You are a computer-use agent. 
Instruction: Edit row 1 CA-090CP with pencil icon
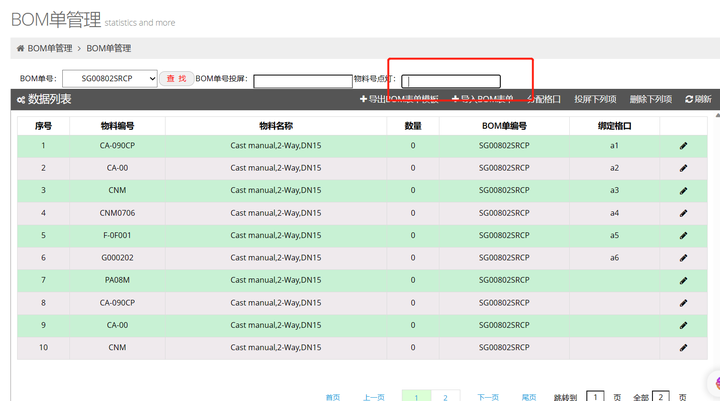683,146
